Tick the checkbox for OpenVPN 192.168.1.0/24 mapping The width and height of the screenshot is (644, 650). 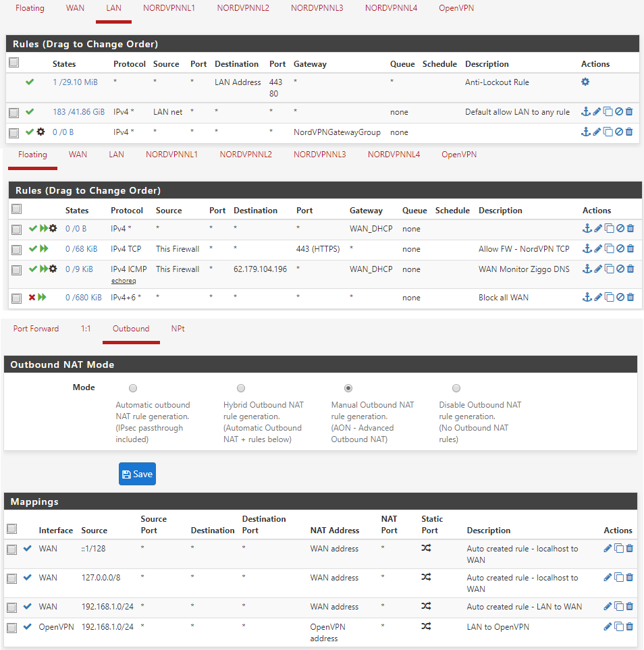pyautogui.click(x=11, y=628)
